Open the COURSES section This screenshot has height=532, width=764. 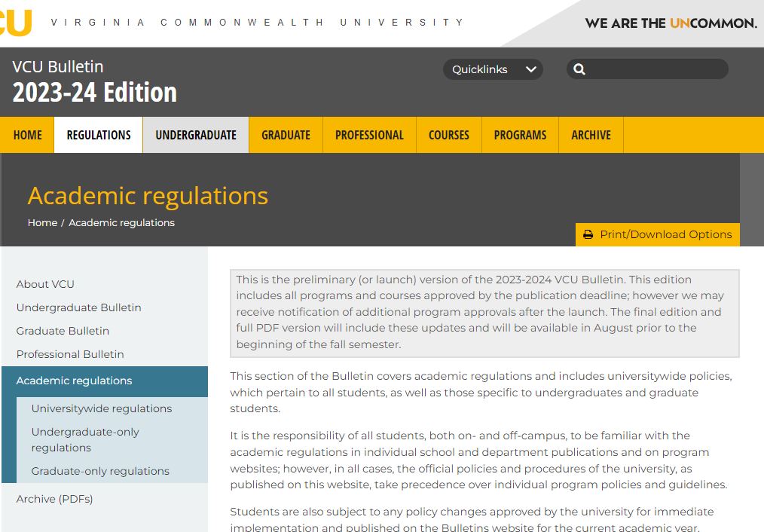pyautogui.click(x=448, y=135)
